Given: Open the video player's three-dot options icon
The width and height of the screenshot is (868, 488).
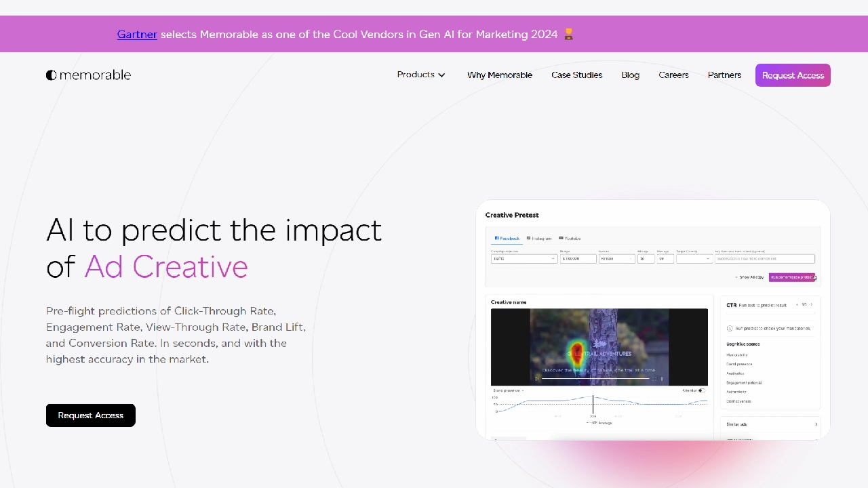Looking at the screenshot, I should [x=662, y=379].
